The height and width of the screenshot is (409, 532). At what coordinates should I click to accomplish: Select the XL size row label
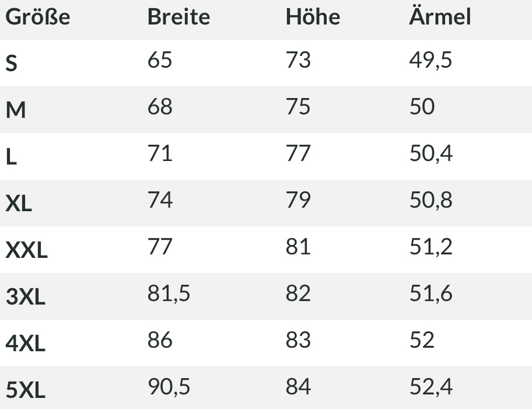[x=19, y=204]
